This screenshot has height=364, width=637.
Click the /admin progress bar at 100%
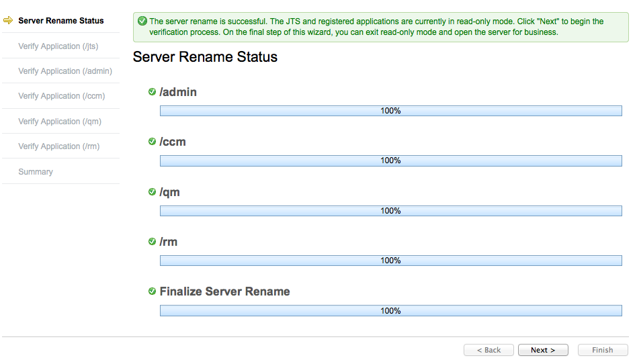click(390, 111)
